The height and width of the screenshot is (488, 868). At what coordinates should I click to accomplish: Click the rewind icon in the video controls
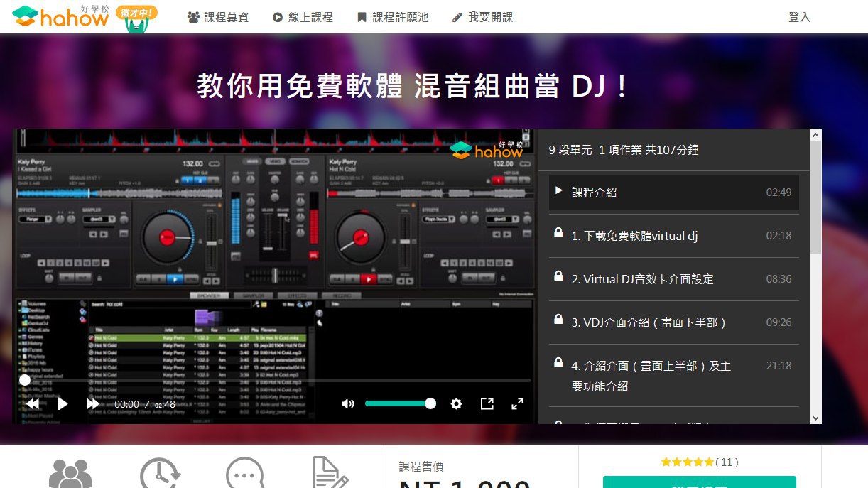pyautogui.click(x=32, y=403)
